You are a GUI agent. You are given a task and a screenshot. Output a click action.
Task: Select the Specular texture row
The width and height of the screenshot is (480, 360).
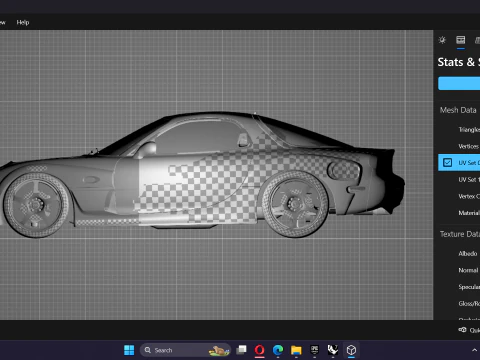click(459, 287)
